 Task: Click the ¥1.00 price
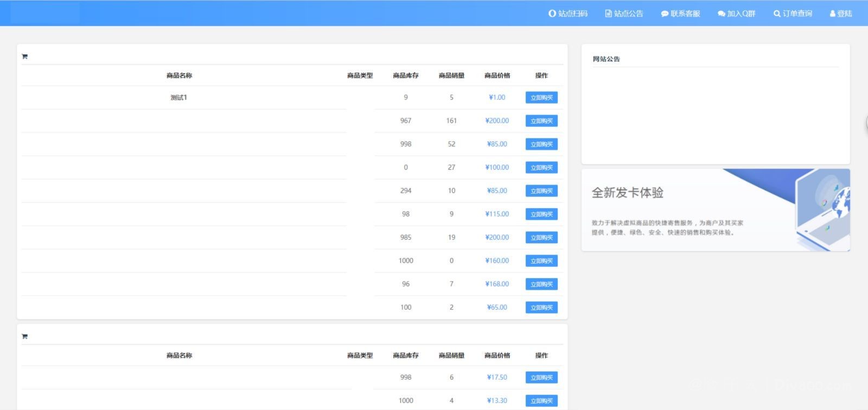pyautogui.click(x=497, y=98)
